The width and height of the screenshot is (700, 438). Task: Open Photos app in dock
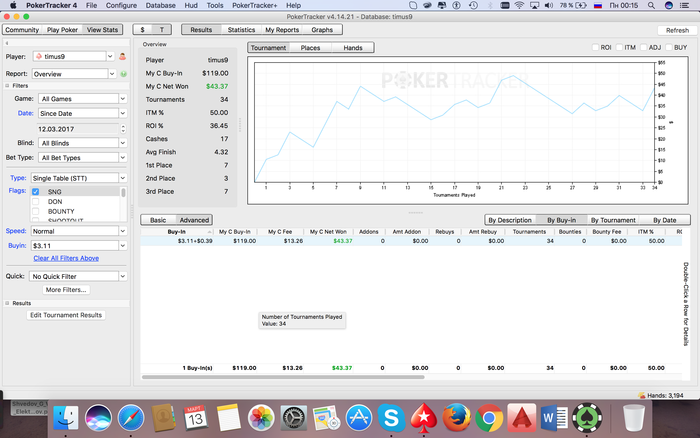(261, 418)
